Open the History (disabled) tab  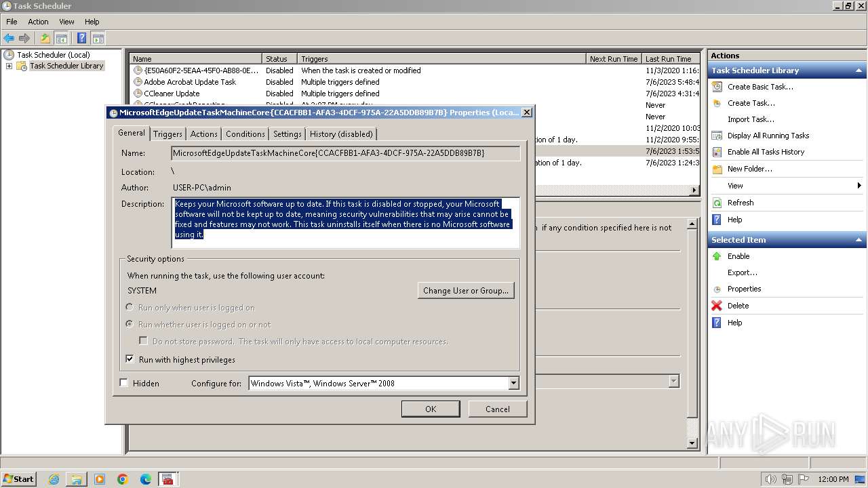[341, 134]
